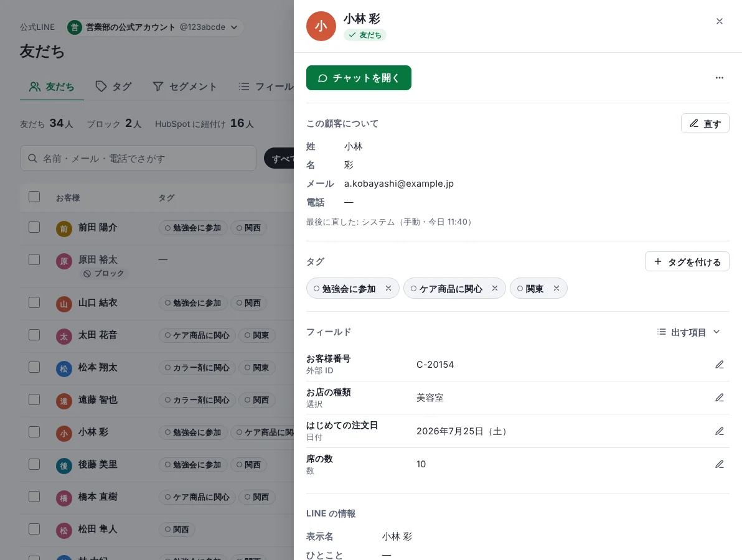Check the box for 前田 陽介
This screenshot has height=560, width=742.
pos(34,227)
